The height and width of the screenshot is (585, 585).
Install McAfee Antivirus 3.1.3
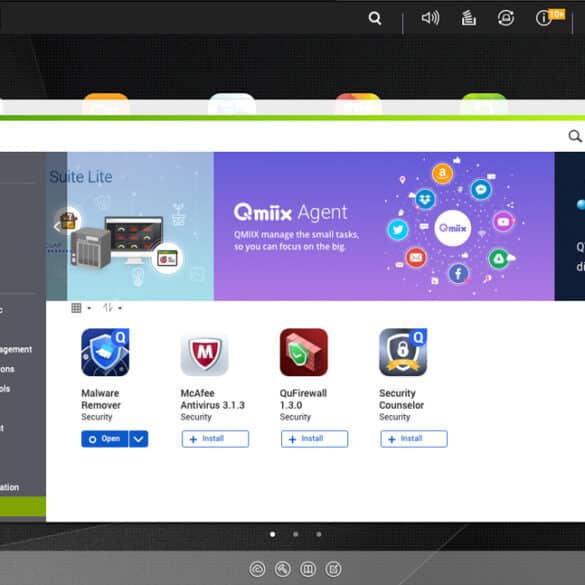coord(215,439)
